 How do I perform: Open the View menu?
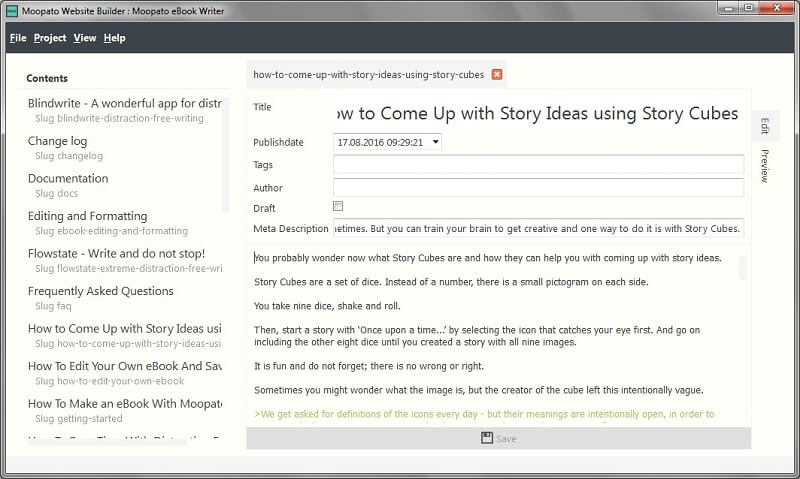click(85, 38)
